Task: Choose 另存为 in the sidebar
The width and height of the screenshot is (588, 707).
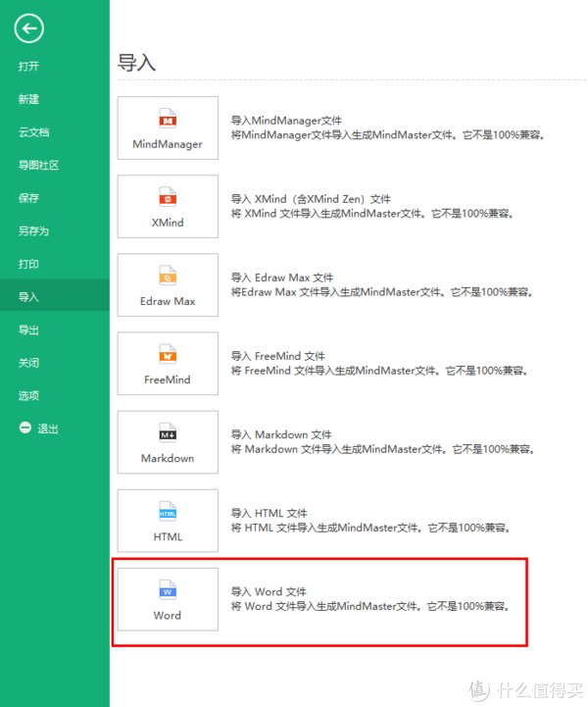Action: click(x=33, y=230)
